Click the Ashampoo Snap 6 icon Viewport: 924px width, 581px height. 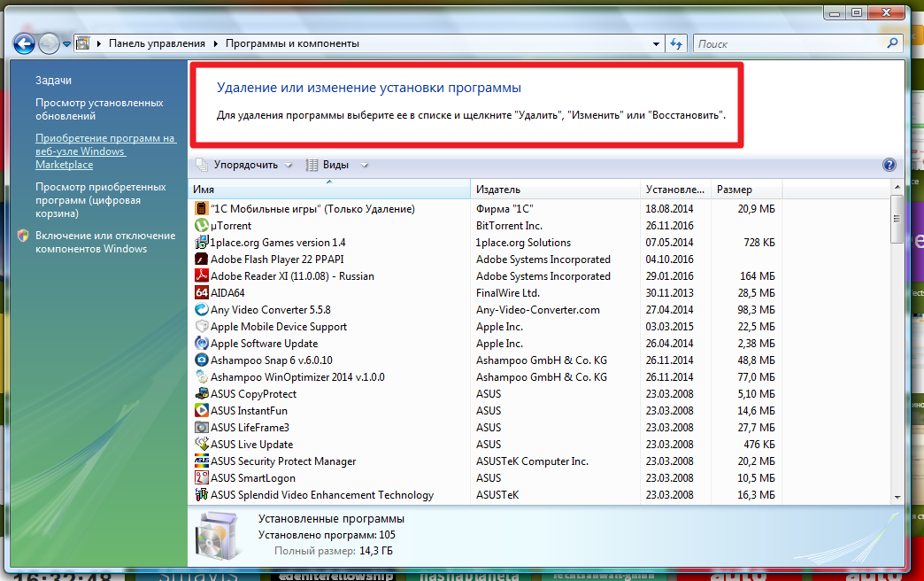202,360
